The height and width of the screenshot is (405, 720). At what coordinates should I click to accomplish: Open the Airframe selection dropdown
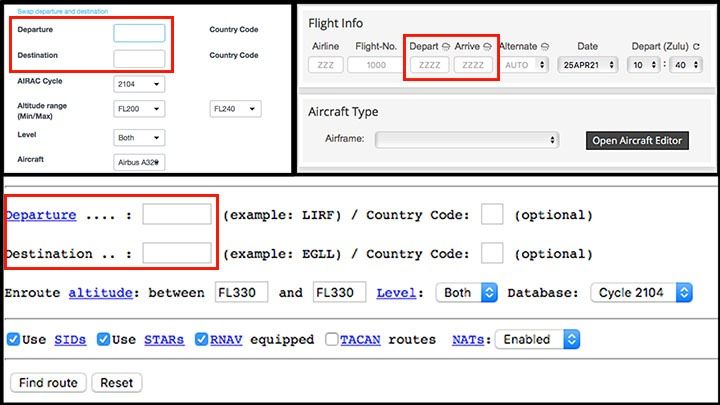pyautogui.click(x=465, y=140)
